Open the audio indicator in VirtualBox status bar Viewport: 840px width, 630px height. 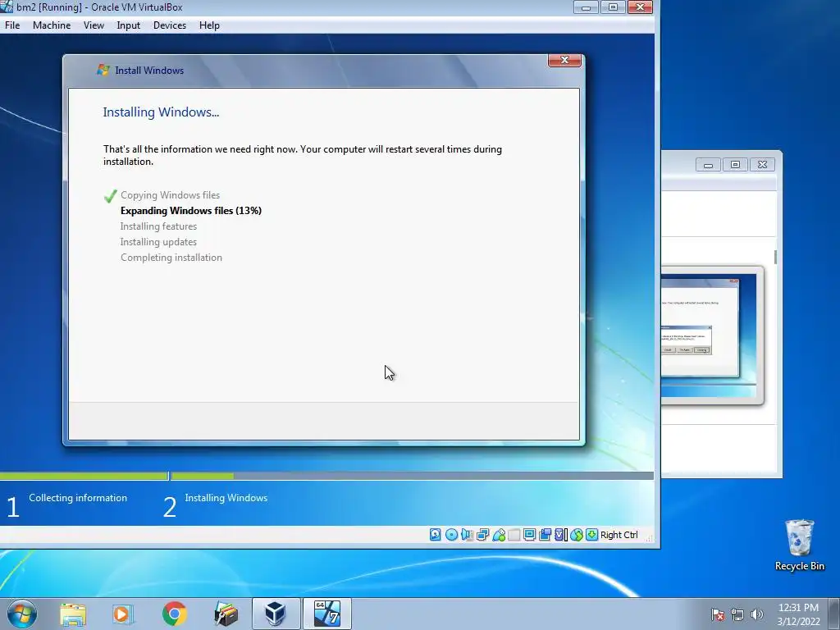[x=467, y=535]
